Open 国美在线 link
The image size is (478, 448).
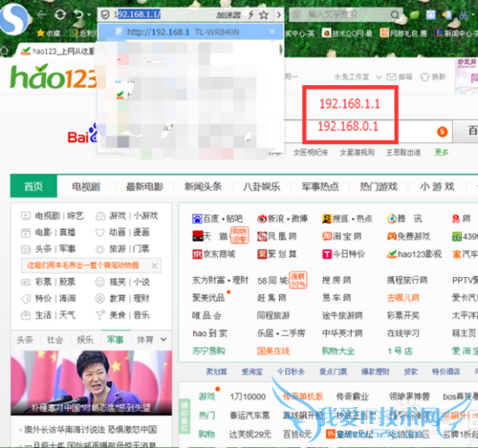(273, 351)
